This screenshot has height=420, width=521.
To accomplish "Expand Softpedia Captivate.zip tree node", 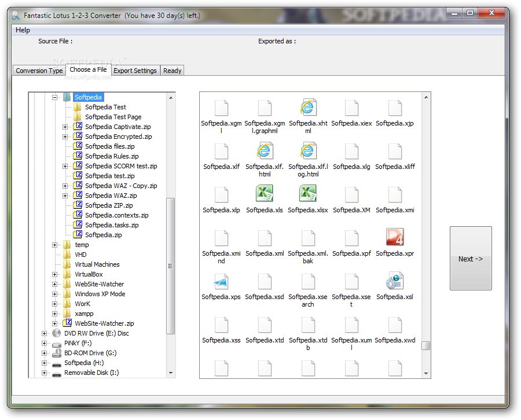I will [65, 127].
